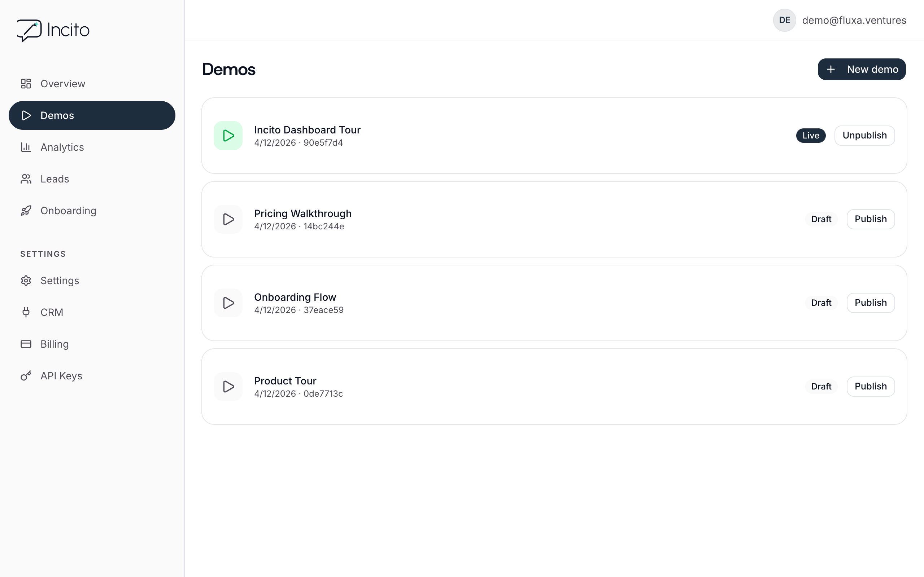Screen dimensions: 924x577
Task: Click the Incito logo in the sidebar
Action: pyautogui.click(x=53, y=30)
